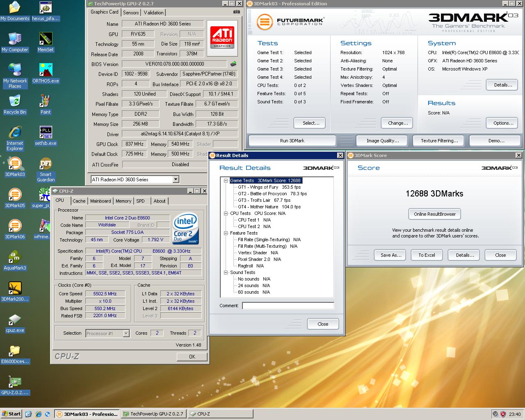525x420 pixels.
Task: Launch 3DMark03 desktop shortcut
Action: point(15,167)
